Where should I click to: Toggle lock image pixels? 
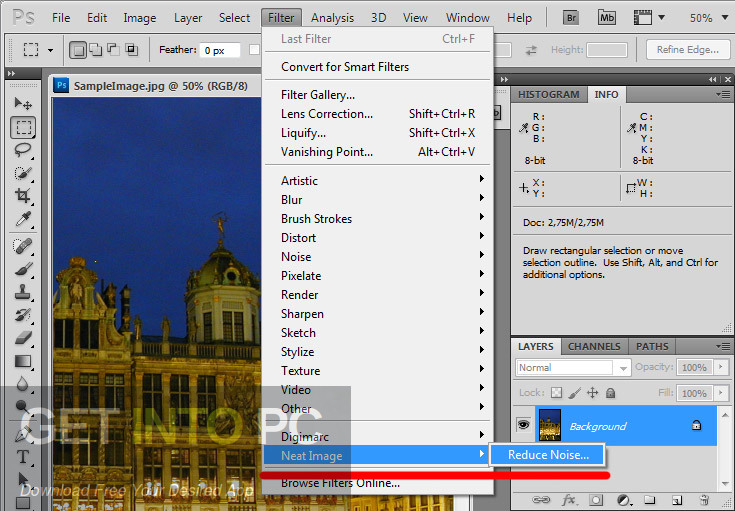tap(575, 393)
